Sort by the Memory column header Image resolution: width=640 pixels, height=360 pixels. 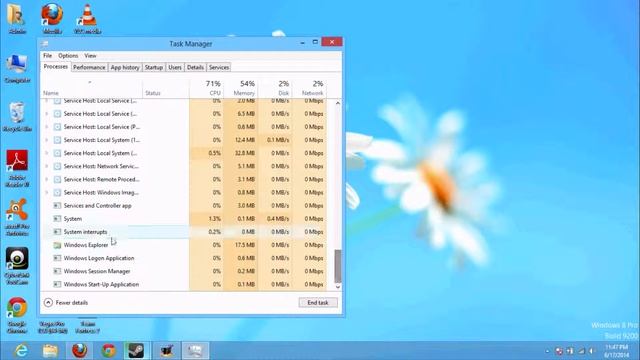click(240, 88)
